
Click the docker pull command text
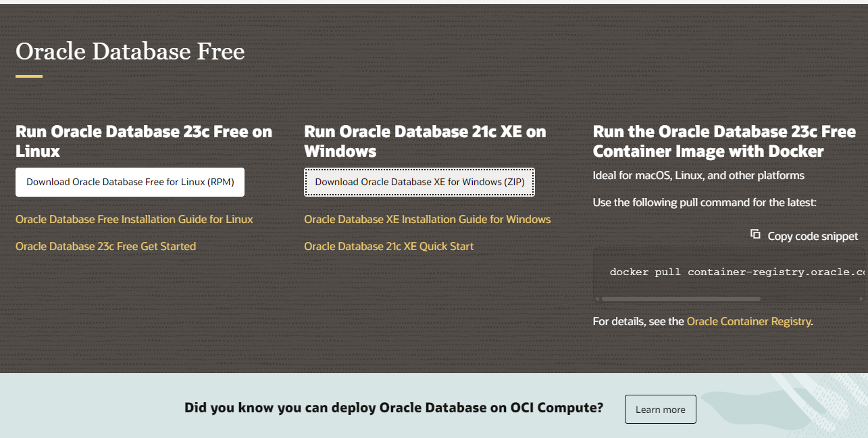point(737,272)
